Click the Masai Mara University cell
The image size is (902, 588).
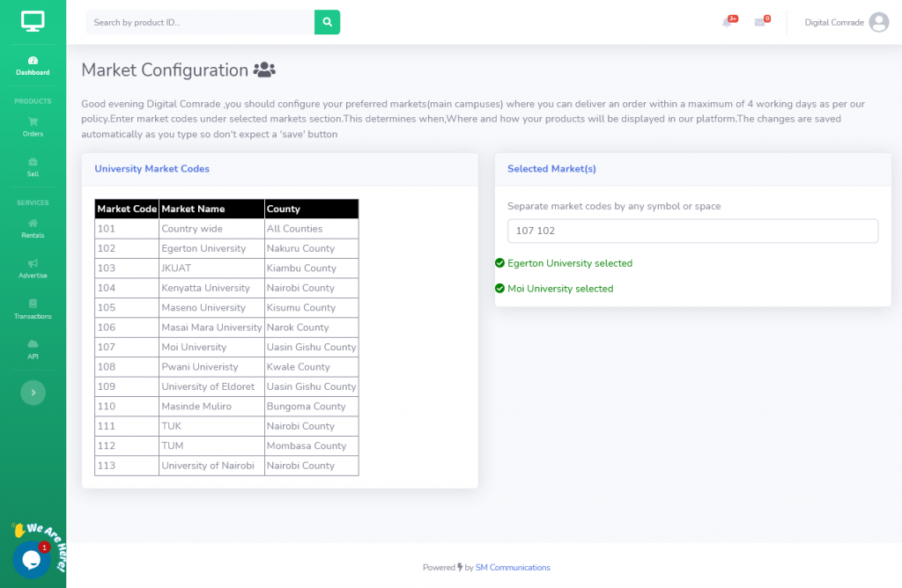(211, 327)
